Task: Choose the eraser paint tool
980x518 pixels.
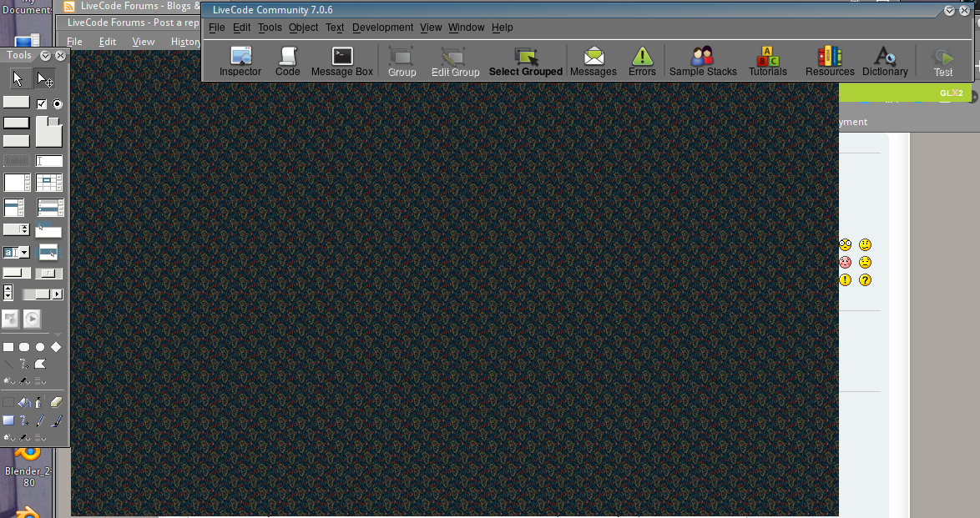Action: pos(56,402)
